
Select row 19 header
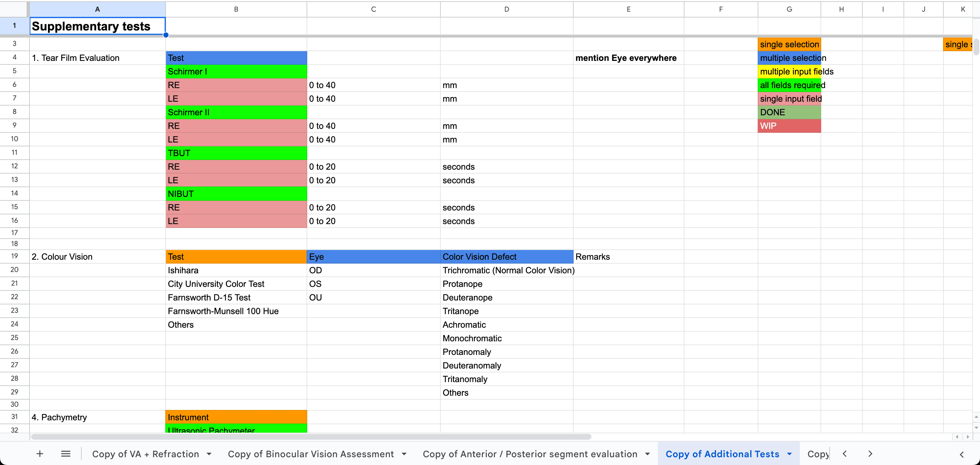[15, 256]
